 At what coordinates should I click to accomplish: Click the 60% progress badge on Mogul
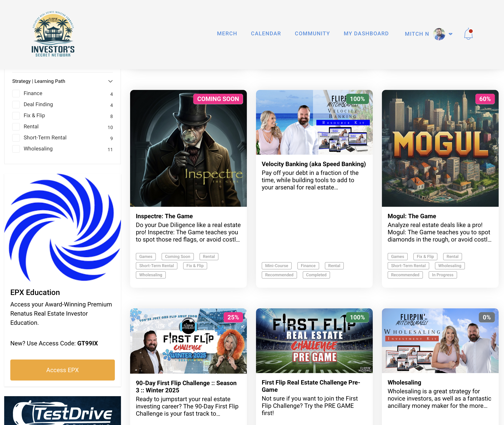pos(485,99)
